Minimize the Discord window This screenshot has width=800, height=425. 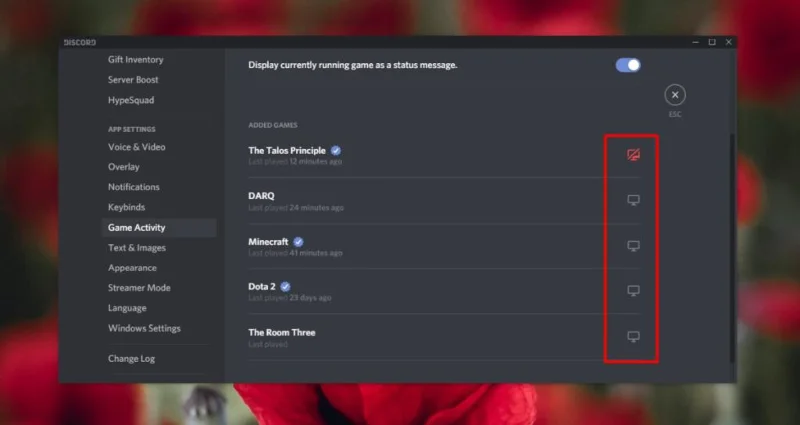pyautogui.click(x=695, y=42)
